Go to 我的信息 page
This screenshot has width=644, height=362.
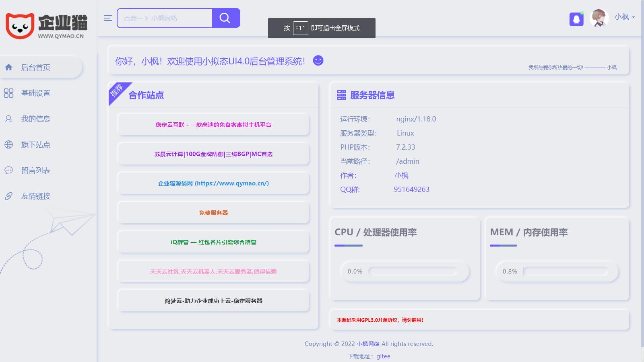[x=36, y=119]
